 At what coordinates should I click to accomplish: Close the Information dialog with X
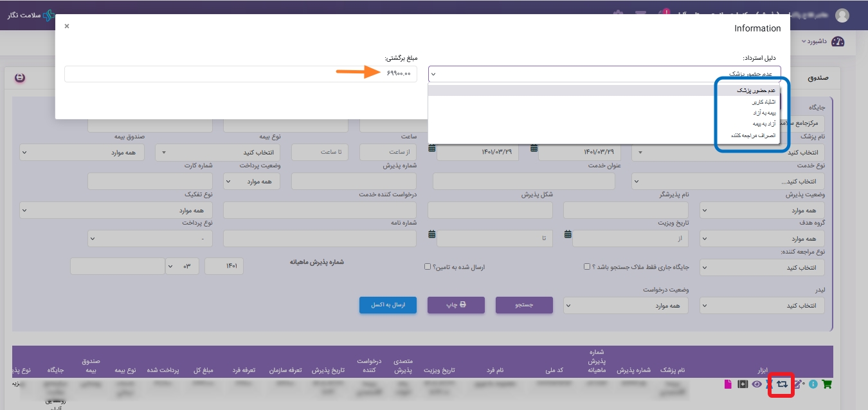[x=67, y=26]
